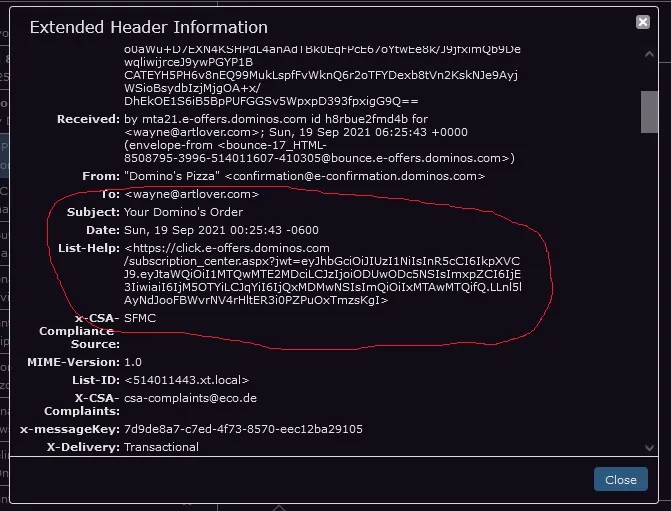
Task: Click the X-Delivery Transactional value
Action: [x=161, y=447]
